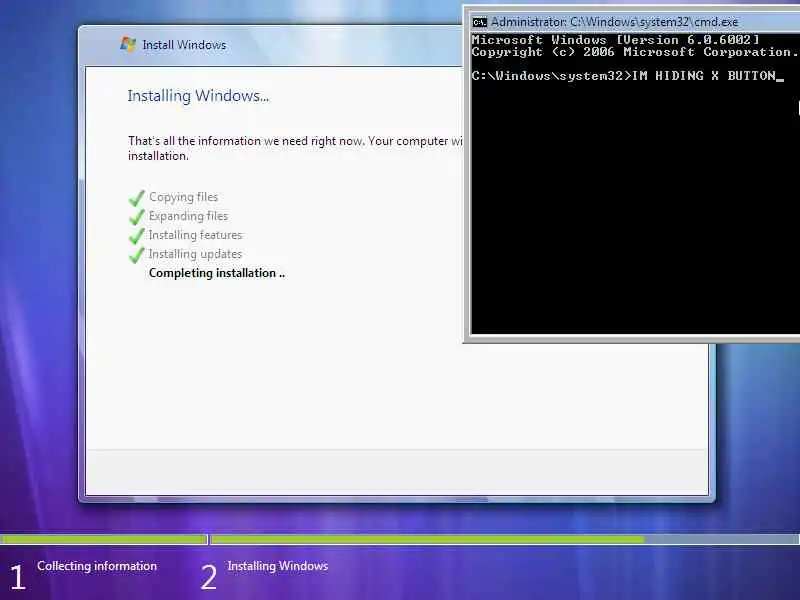Click the Install Windows title text
This screenshot has width=800, height=600.
pyautogui.click(x=184, y=45)
